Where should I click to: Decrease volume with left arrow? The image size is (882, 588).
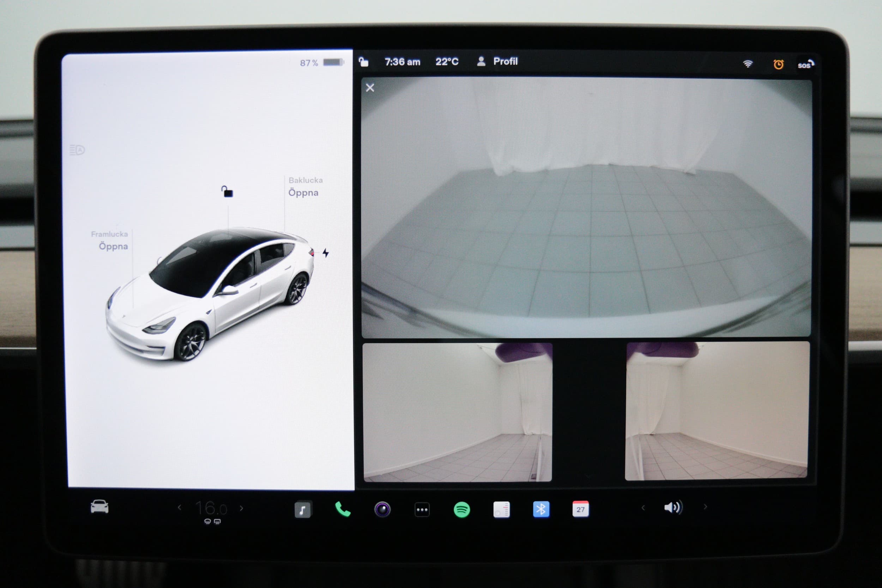click(644, 507)
